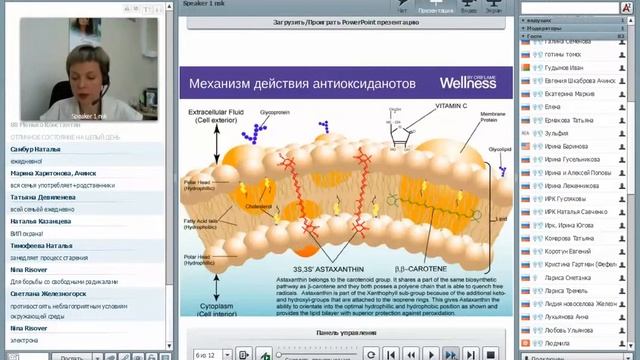Click the person icon for Ирина Баринова

[x=622, y=147]
